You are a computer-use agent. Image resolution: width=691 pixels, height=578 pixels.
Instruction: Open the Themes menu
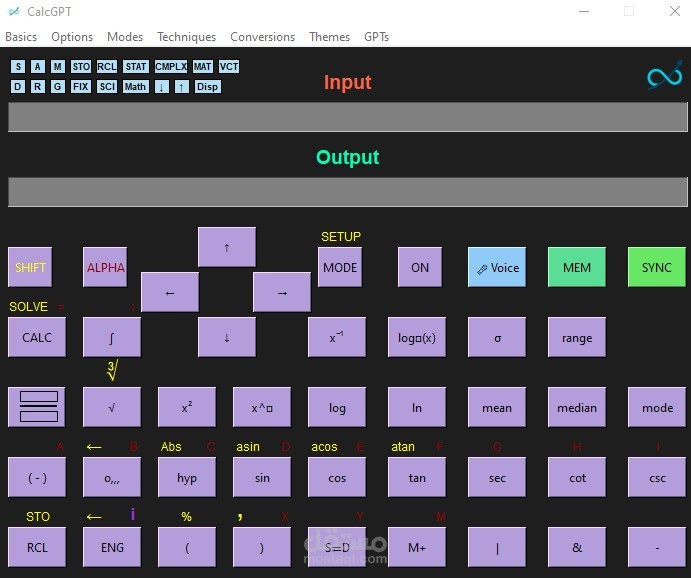pos(329,37)
